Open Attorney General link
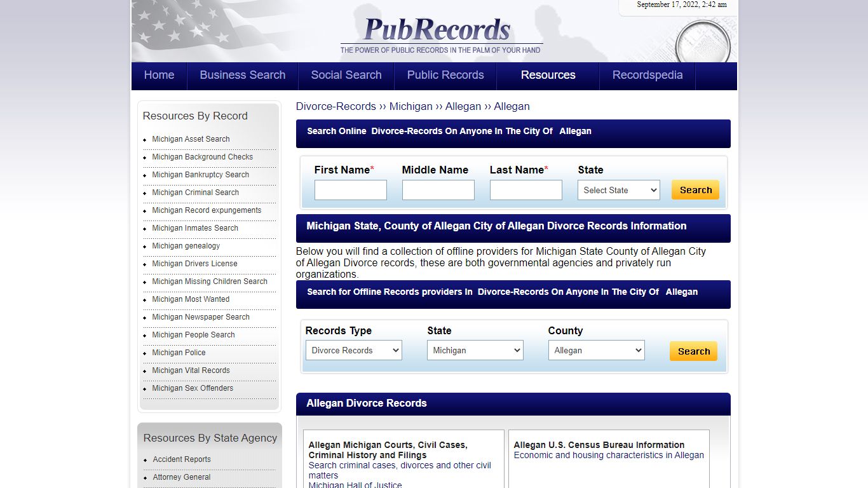The height and width of the screenshot is (488, 868). click(182, 477)
